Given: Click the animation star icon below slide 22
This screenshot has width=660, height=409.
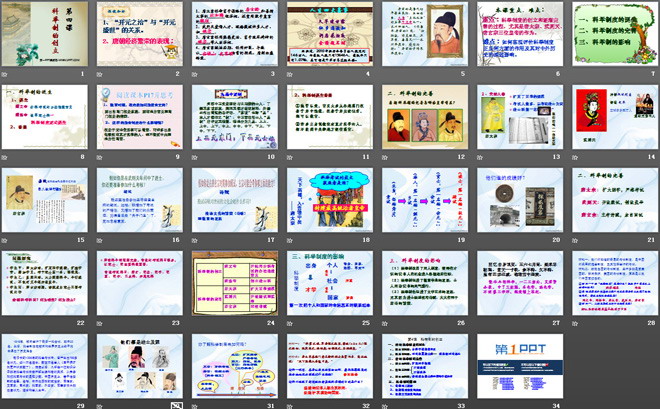Looking at the screenshot, I should 5,323.
